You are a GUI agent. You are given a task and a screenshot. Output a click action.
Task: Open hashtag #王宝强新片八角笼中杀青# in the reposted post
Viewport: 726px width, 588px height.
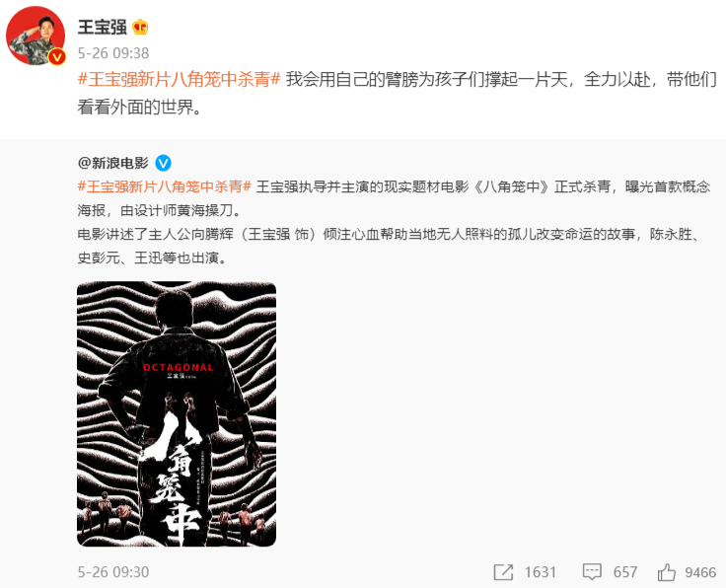[x=165, y=186]
